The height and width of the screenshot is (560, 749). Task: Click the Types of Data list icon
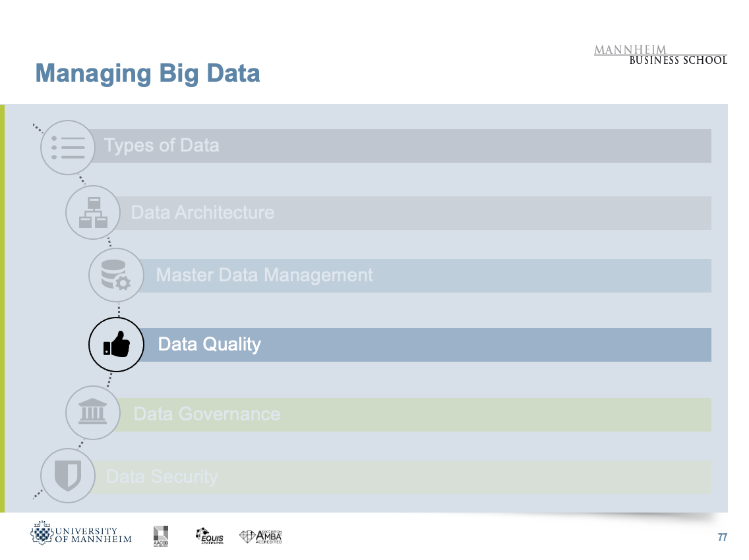(x=69, y=148)
